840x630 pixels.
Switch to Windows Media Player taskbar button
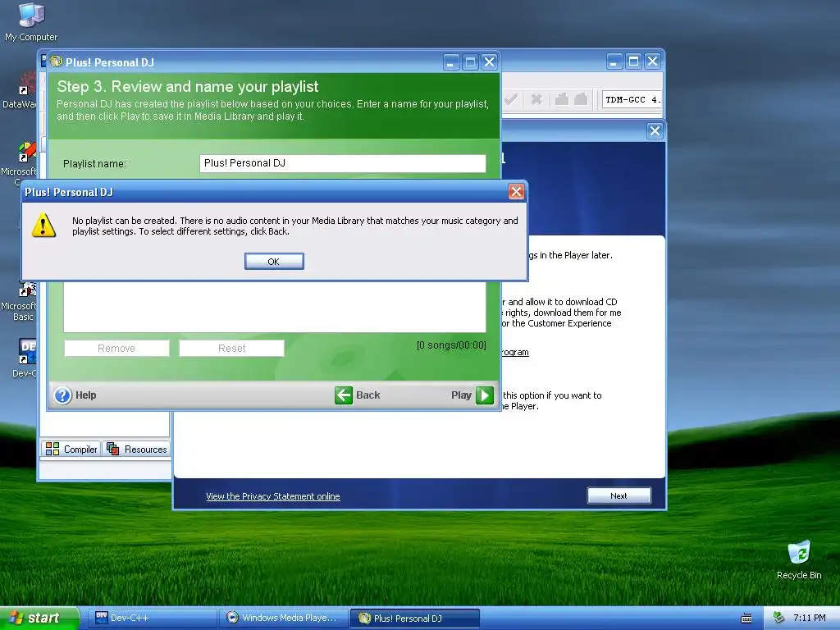click(283, 618)
